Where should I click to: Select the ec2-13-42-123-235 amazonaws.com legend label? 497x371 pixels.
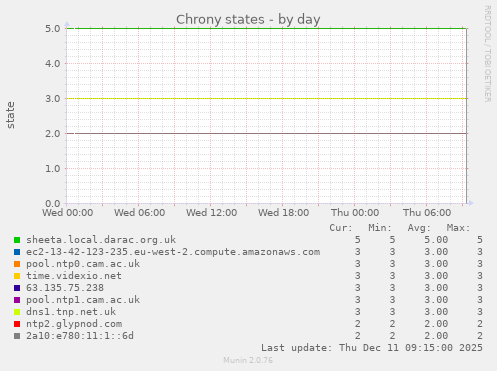pyautogui.click(x=173, y=252)
